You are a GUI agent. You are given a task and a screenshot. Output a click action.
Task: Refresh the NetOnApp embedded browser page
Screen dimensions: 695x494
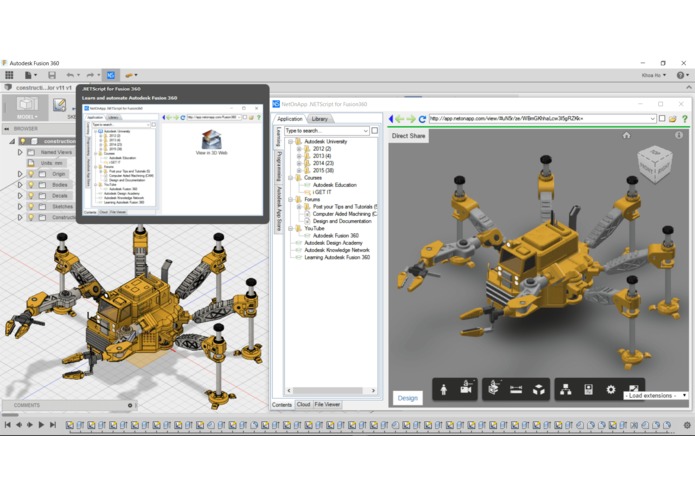pos(422,119)
